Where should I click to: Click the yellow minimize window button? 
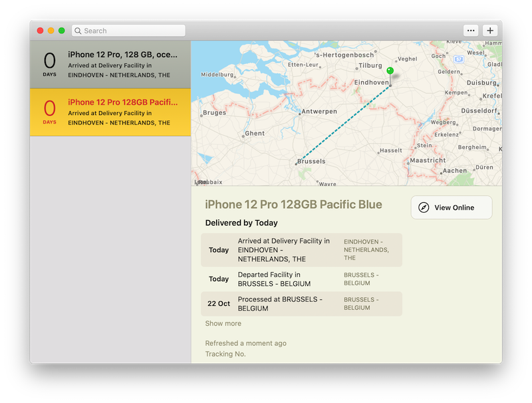(x=51, y=31)
